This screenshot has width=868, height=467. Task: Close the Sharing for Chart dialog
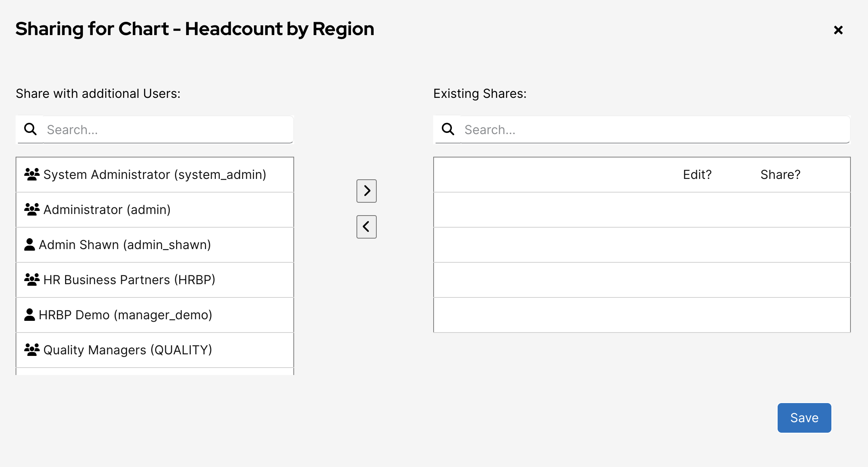point(838,30)
